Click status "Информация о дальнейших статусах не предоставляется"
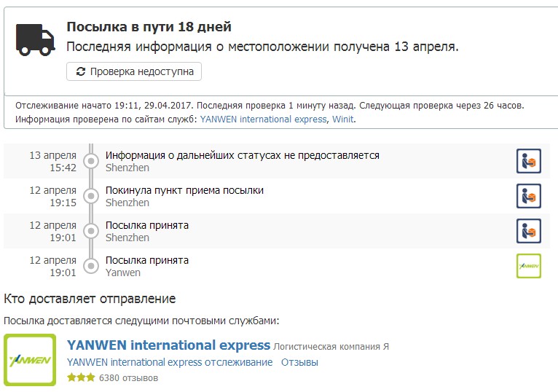Screen dimensions: 558x392 [242, 155]
